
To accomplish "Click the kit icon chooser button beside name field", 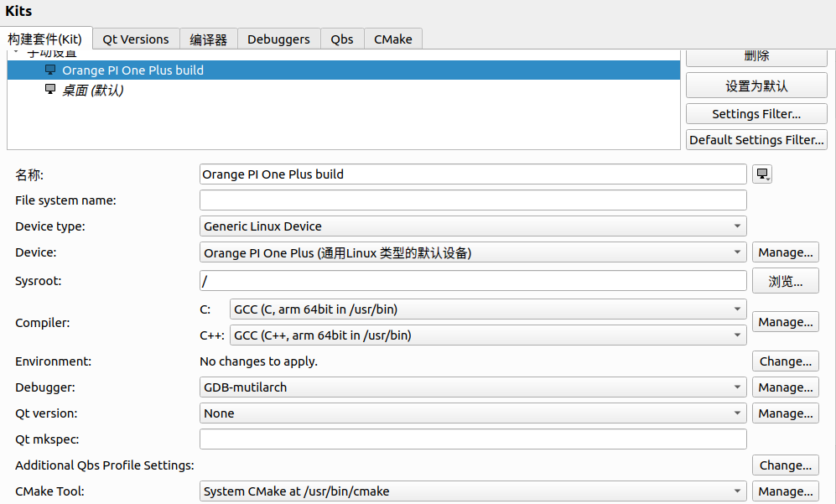I will (x=762, y=174).
